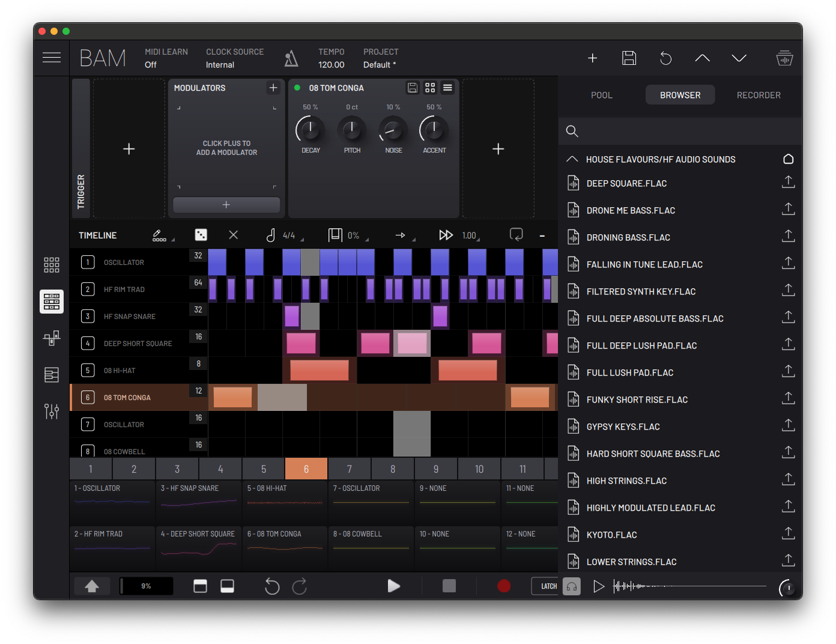Open the mixer sliders view in the sidebar

click(x=52, y=411)
